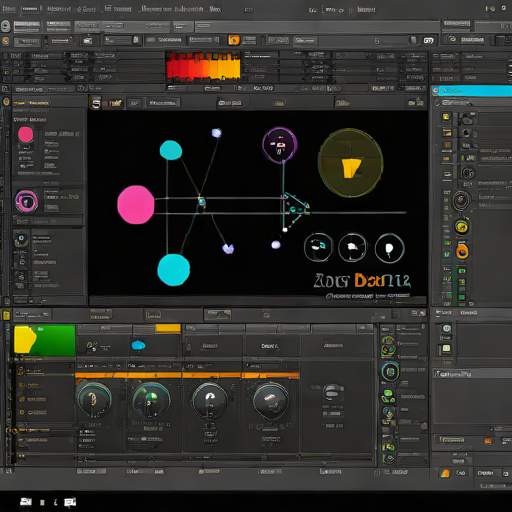
Task: Click the olive circle with yellow shape
Action: pos(350,163)
